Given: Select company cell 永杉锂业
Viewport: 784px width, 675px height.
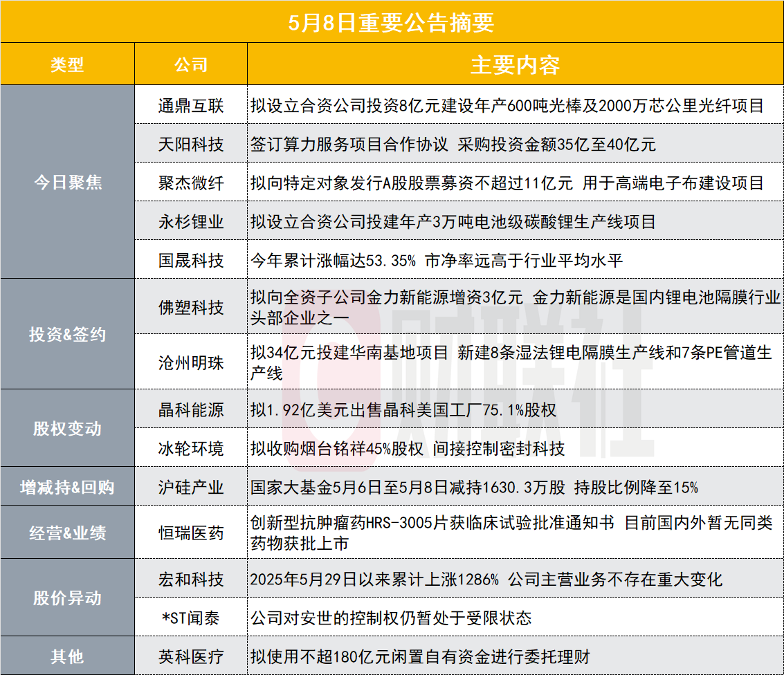Looking at the screenshot, I should point(191,221).
